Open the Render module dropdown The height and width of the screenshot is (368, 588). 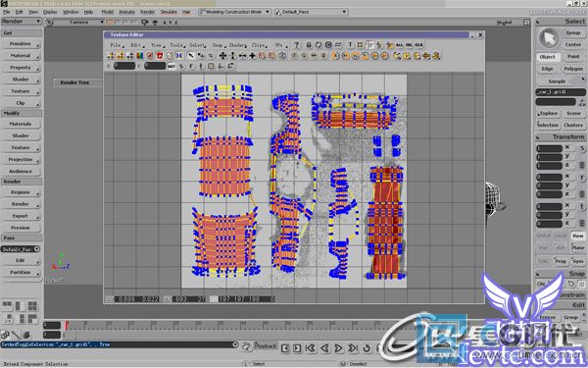[x=22, y=22]
